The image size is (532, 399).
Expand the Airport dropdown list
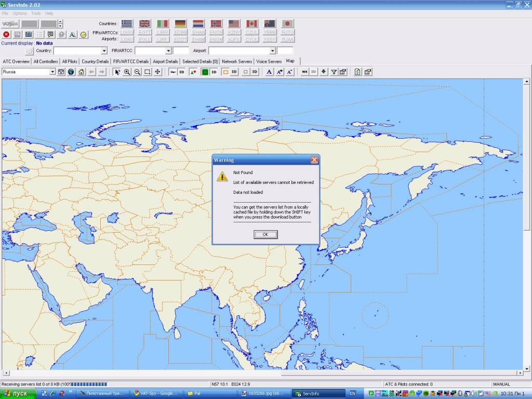(272, 51)
